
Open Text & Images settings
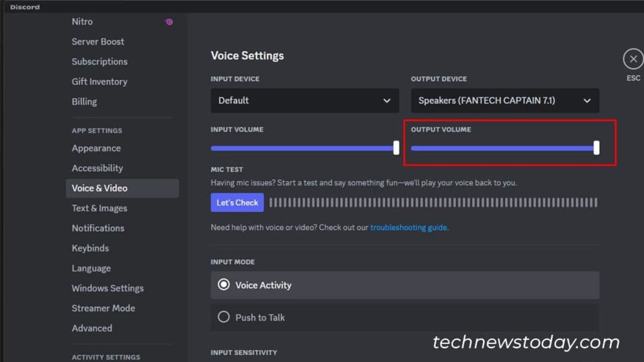click(99, 208)
